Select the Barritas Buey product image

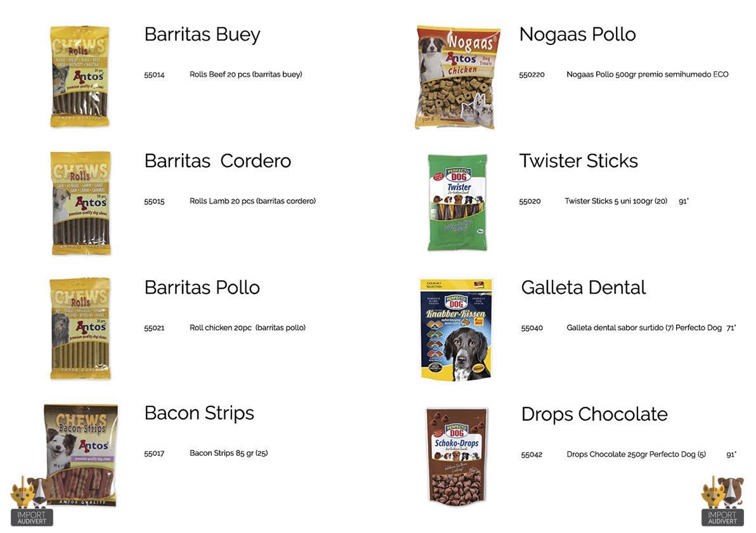(80, 76)
